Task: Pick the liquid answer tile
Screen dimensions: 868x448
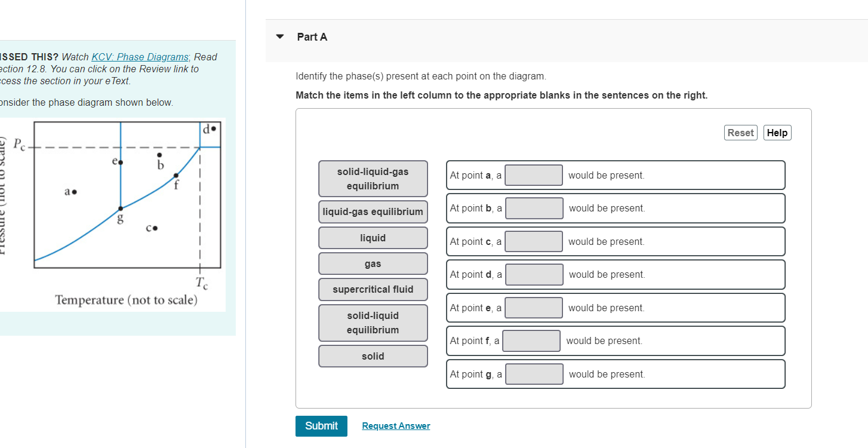Action: 373,238
